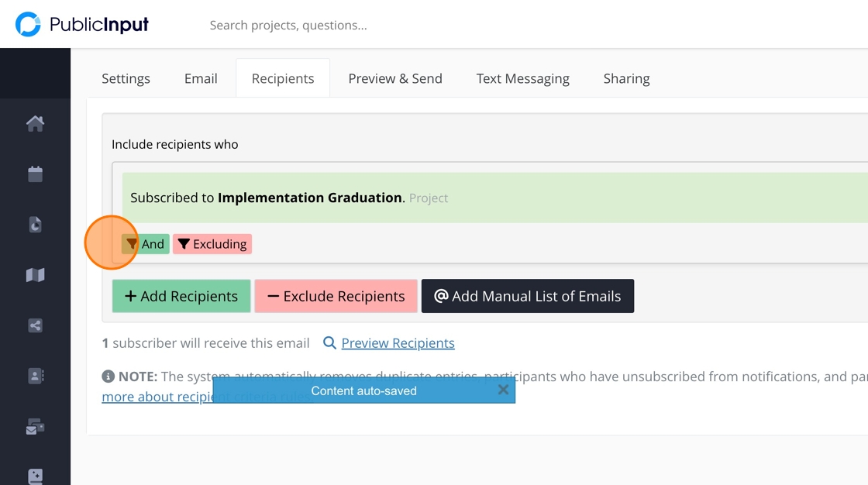Open the Preview Recipients link

pyautogui.click(x=398, y=342)
